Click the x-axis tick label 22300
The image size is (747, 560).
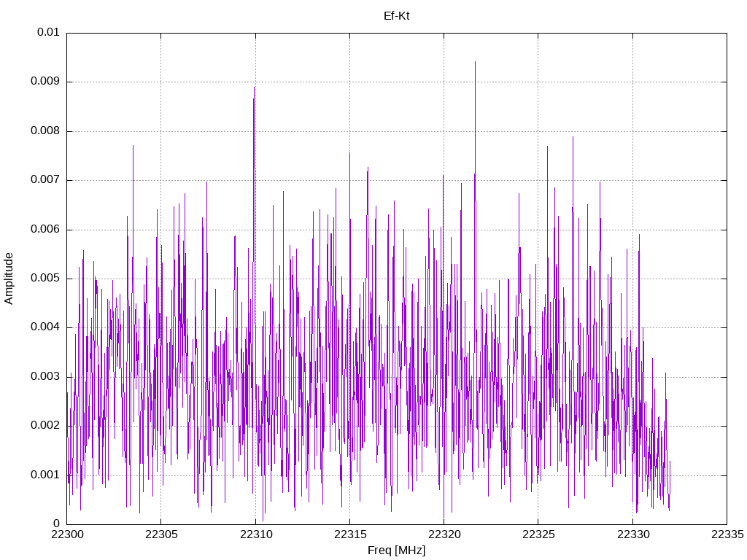tap(66, 534)
